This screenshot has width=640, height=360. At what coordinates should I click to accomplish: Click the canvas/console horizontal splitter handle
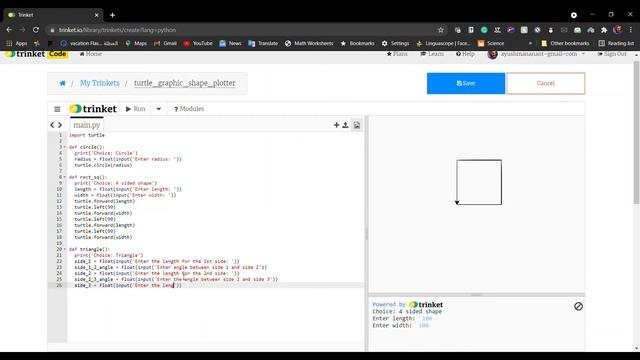point(476,294)
